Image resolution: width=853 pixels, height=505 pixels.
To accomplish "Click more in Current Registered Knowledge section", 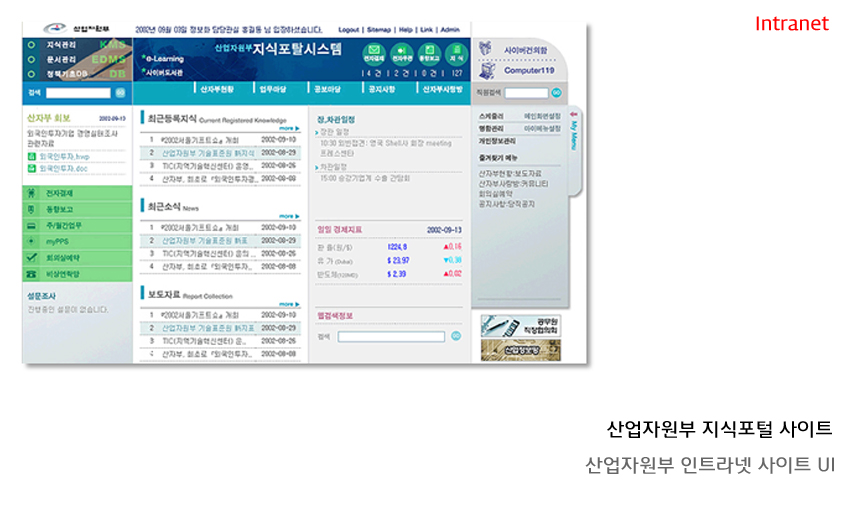I will pos(289,128).
